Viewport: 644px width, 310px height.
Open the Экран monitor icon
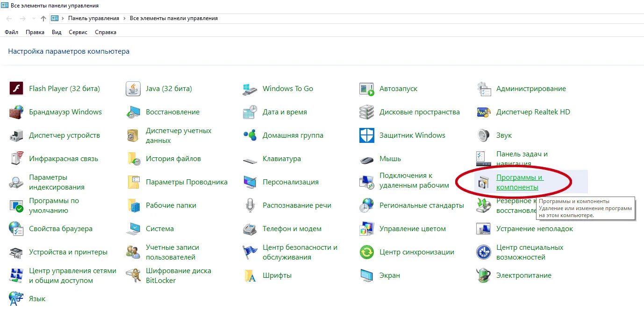[x=367, y=275]
